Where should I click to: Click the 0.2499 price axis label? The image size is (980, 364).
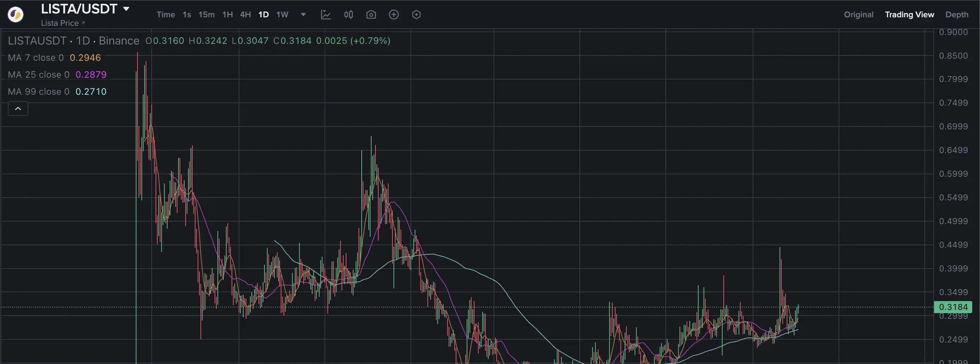pyautogui.click(x=953, y=340)
